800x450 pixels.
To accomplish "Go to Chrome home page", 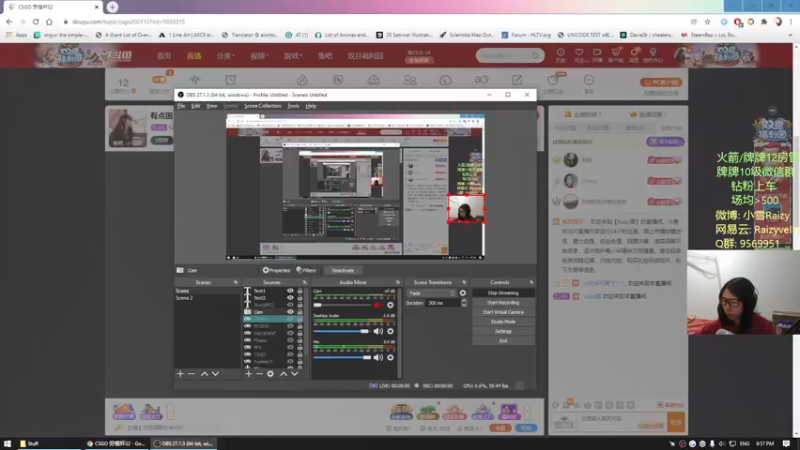I will [49, 21].
